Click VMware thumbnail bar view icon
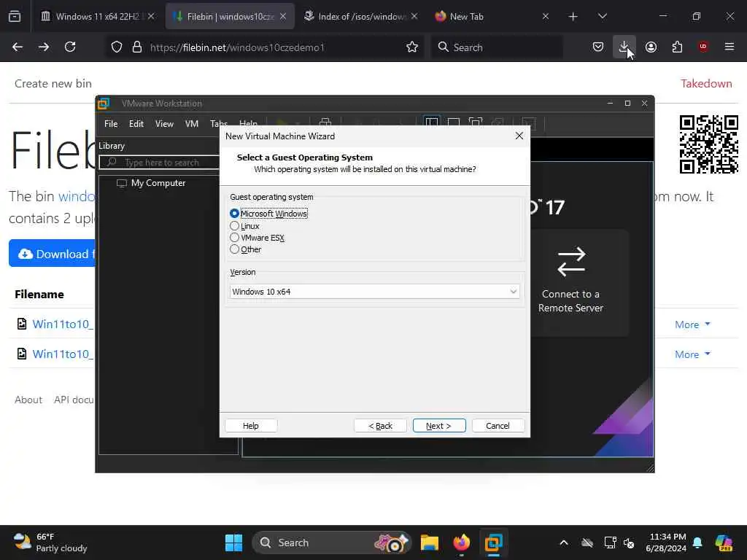This screenshot has width=747, height=560. point(454,122)
